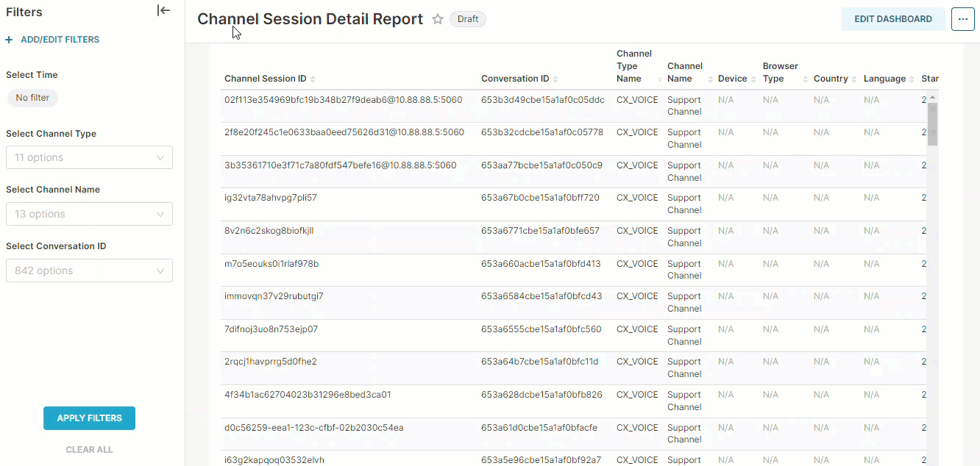Expand the Select Conversation ID dropdown

pyautogui.click(x=89, y=270)
